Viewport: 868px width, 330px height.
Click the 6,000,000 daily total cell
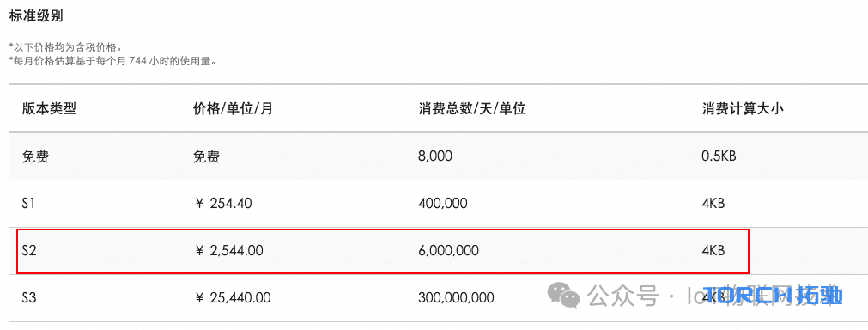tap(448, 251)
